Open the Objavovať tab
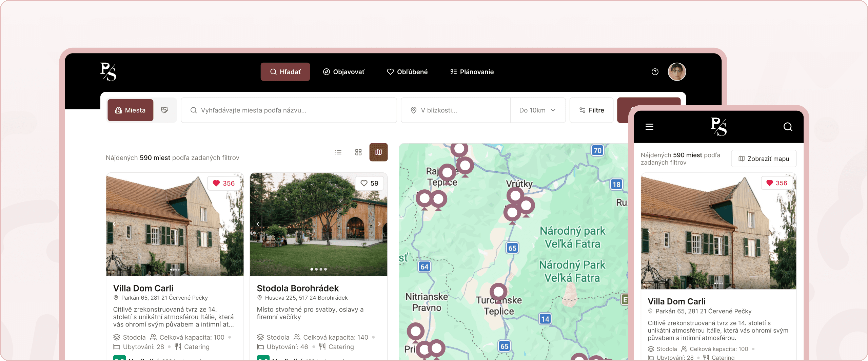 344,72
